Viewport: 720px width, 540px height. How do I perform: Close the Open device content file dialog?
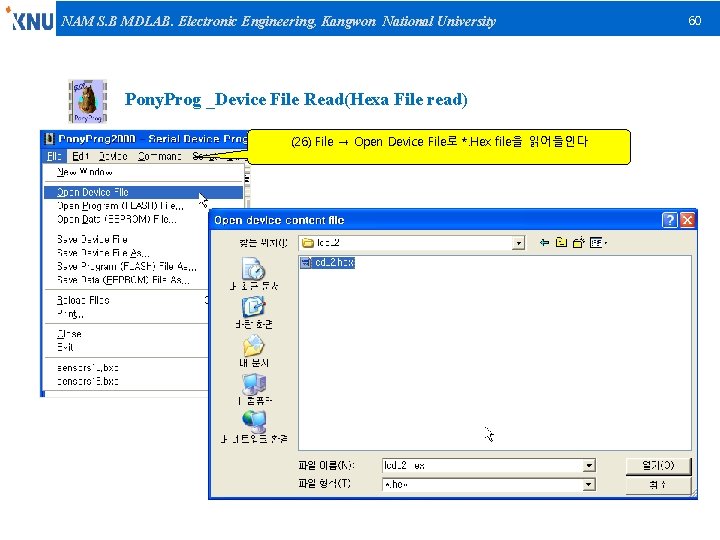(687, 220)
